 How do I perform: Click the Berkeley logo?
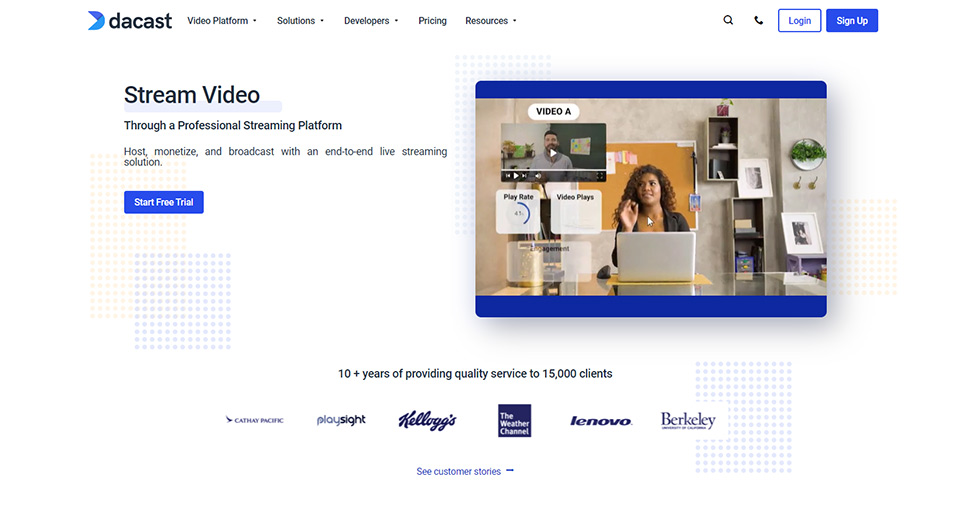click(x=688, y=420)
